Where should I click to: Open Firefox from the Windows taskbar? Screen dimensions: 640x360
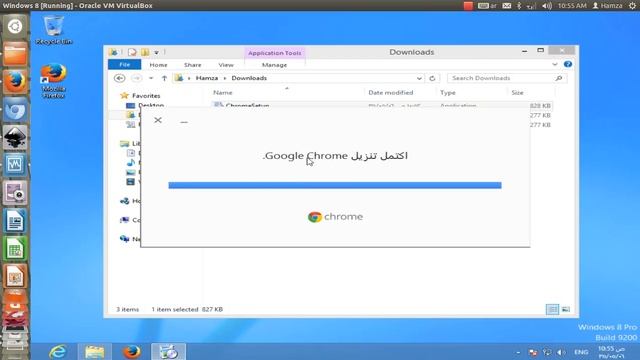point(132,351)
